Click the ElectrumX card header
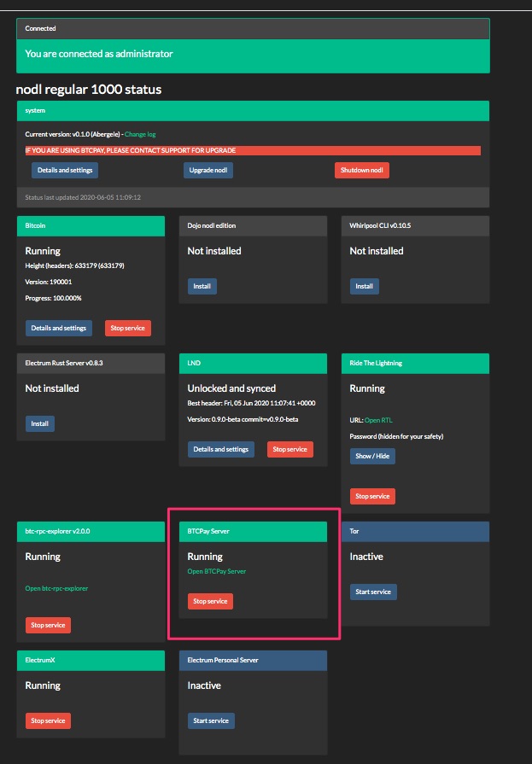The height and width of the screenshot is (764, 532). coord(91,660)
